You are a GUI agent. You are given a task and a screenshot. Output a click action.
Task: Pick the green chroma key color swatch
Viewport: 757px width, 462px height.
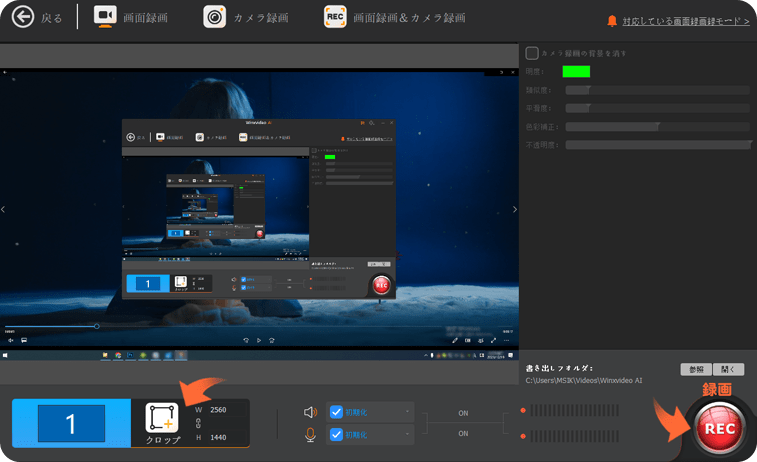tap(576, 71)
